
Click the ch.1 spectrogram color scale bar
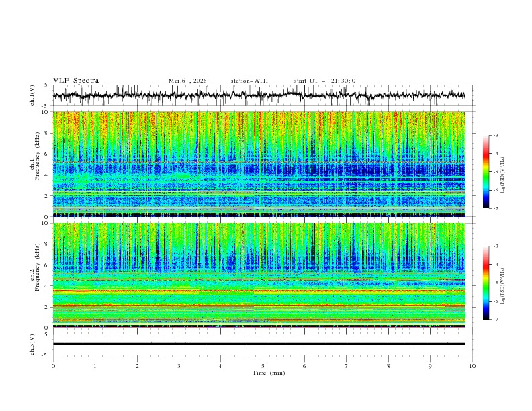click(486, 172)
